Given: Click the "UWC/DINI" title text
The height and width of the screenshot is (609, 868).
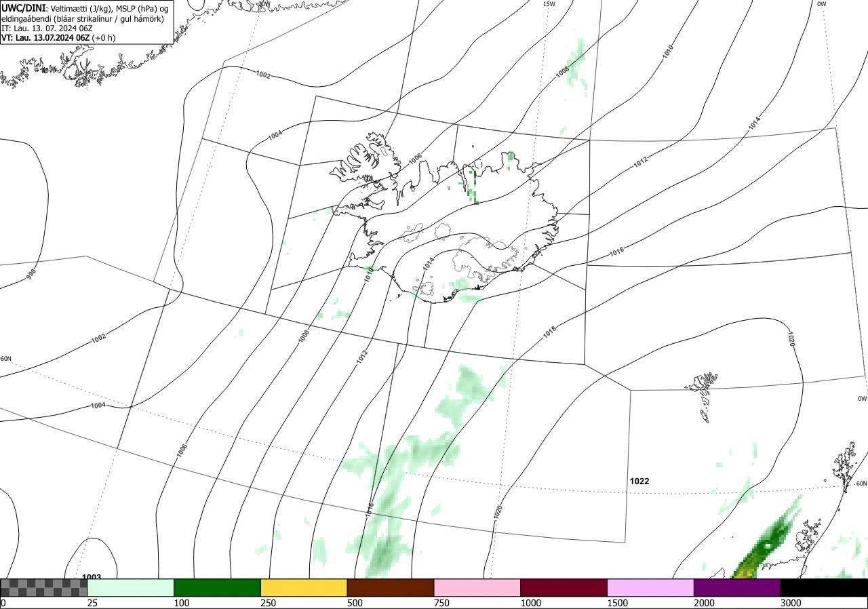Looking at the screenshot, I should 23,7.
